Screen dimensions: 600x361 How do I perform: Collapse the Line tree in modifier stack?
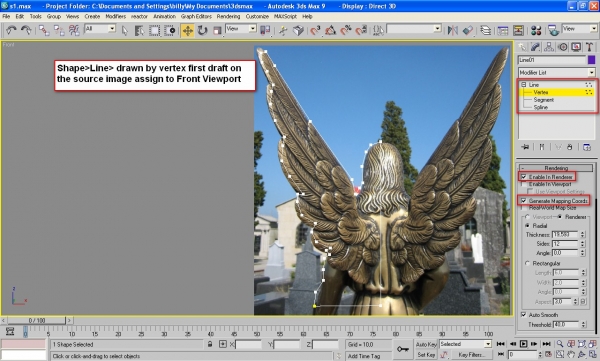tap(523, 85)
